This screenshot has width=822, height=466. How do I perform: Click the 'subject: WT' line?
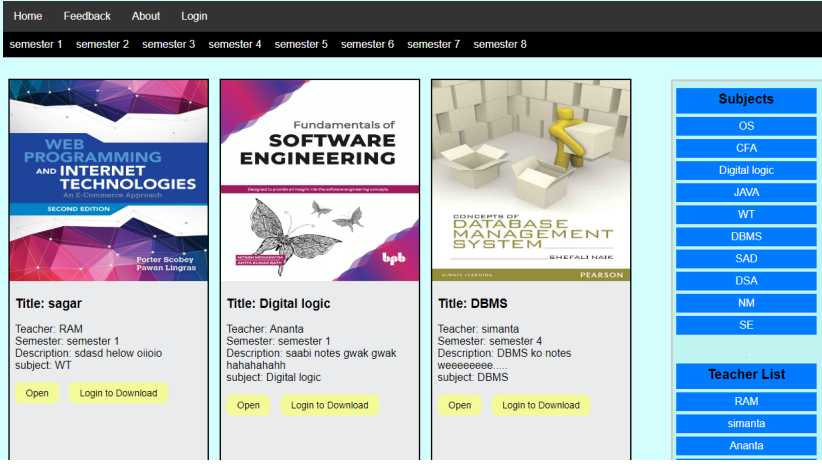click(43, 365)
